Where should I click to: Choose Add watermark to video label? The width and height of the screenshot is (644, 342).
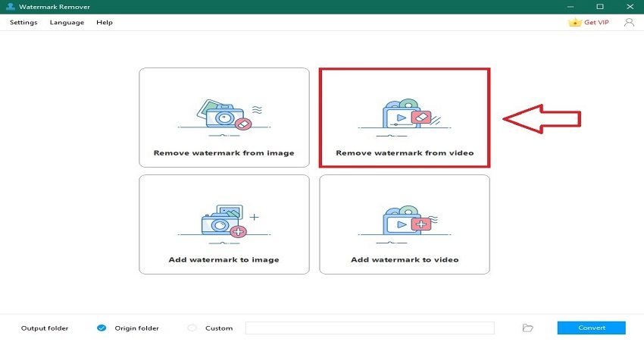405,260
